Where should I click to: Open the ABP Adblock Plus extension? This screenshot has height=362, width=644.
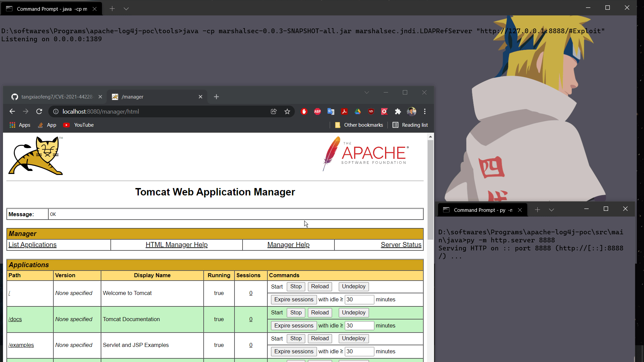tap(317, 111)
